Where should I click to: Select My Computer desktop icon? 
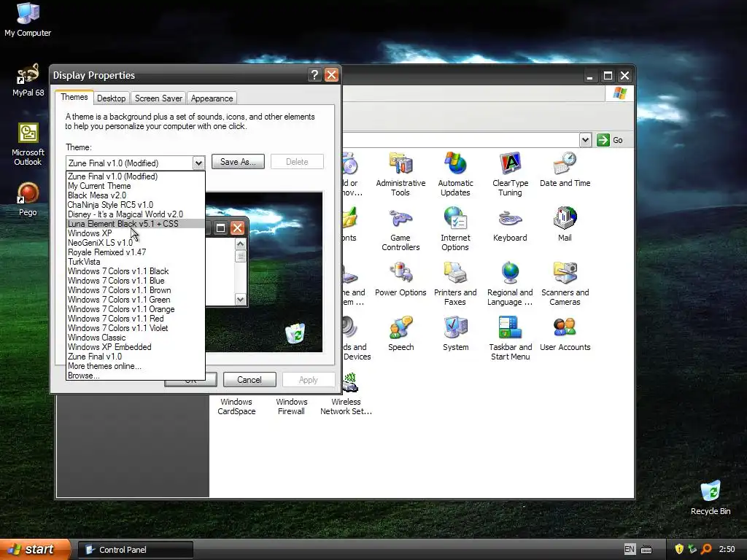[28, 20]
